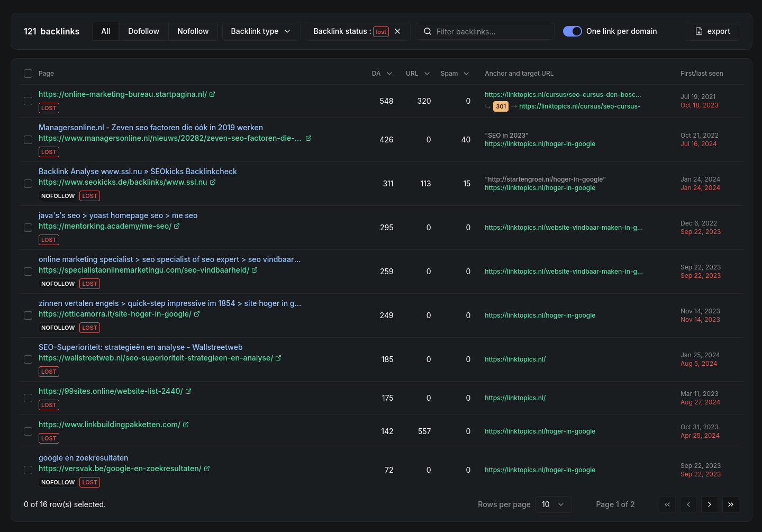This screenshot has width=762, height=532.
Task: Open java's's seo yoast homepage title link
Action: click(x=118, y=215)
